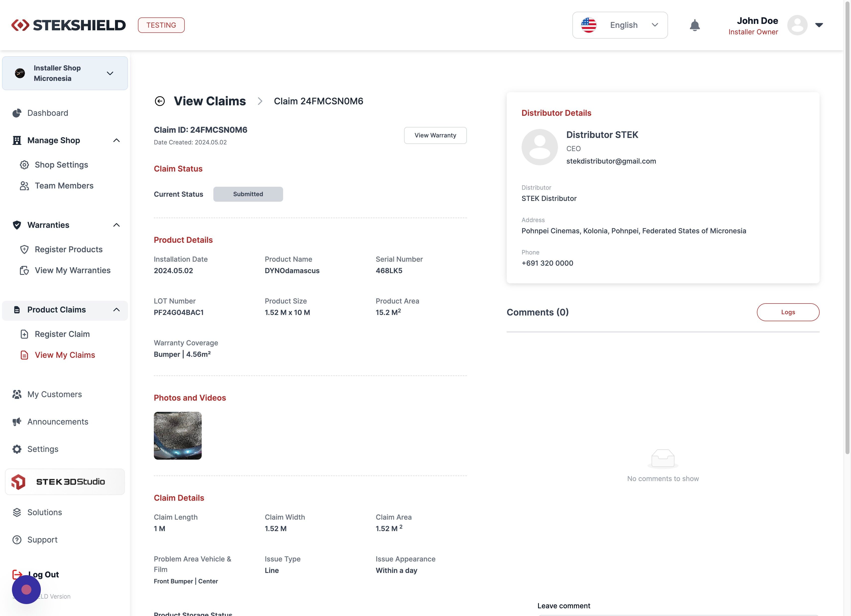This screenshot has width=851, height=616.
Task: Click the Distributor STEK avatar image
Action: point(540,147)
